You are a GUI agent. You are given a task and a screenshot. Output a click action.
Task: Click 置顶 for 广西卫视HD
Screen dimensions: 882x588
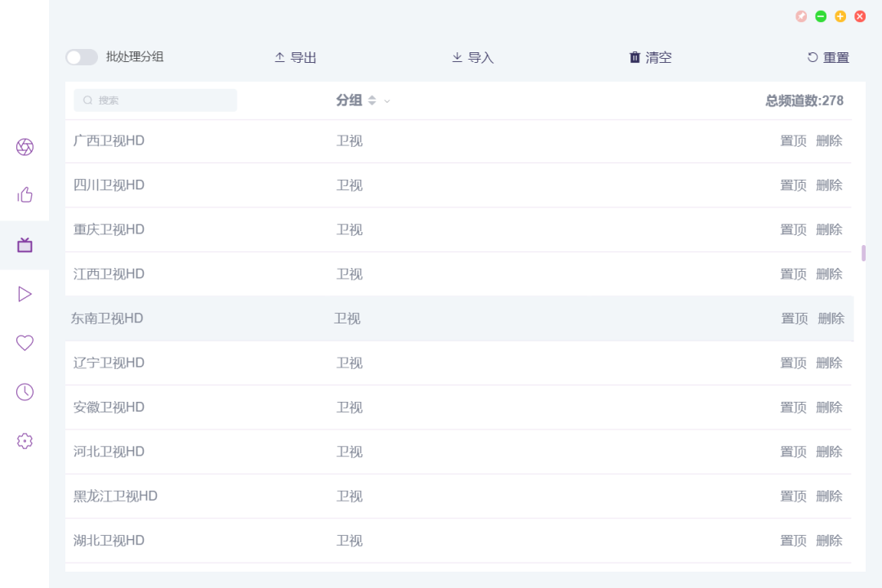point(793,140)
